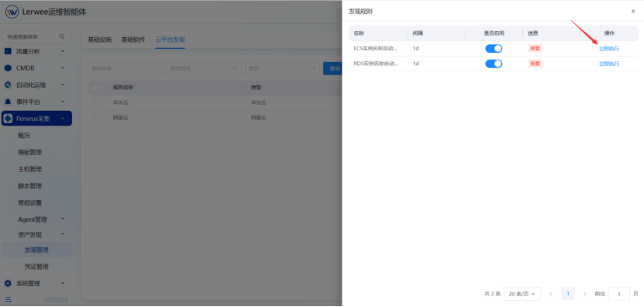This screenshot has width=644, height=307.
Task: Click 立即执行 for the ECS rule
Action: point(609,49)
